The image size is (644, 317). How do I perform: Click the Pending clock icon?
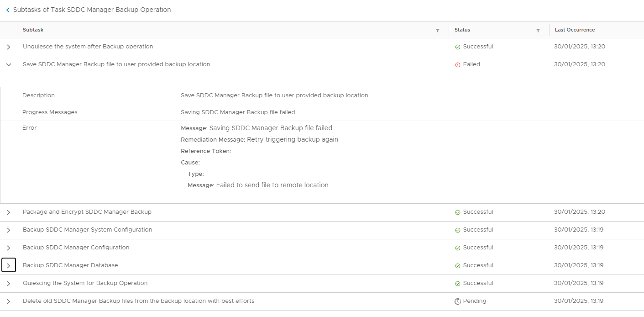458,301
